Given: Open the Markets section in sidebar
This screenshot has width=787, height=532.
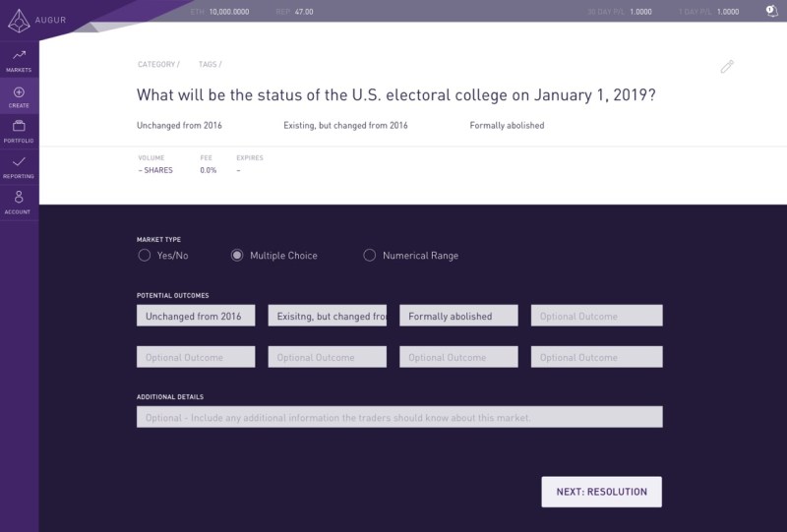Looking at the screenshot, I should click(19, 59).
